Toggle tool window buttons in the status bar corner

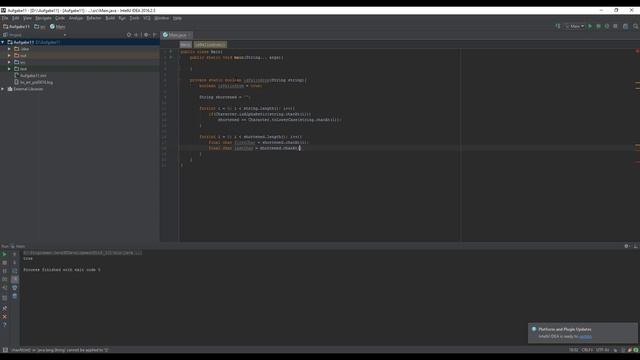(x=5, y=350)
